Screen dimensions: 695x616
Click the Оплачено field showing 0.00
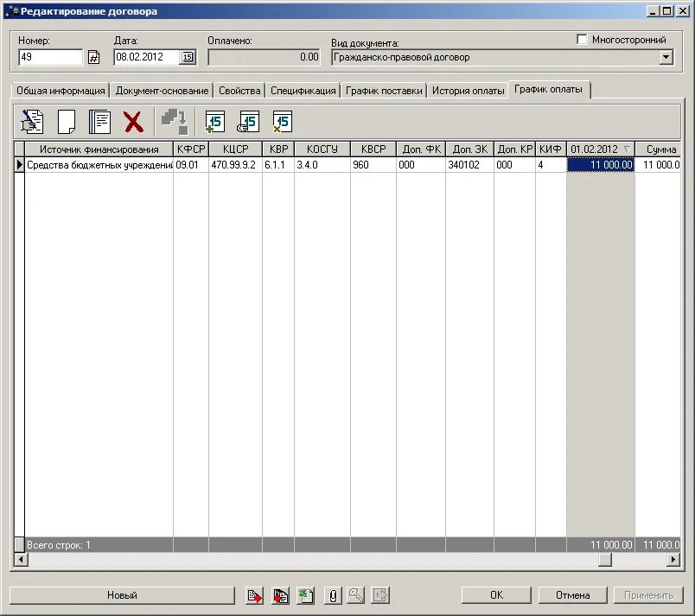coord(265,57)
